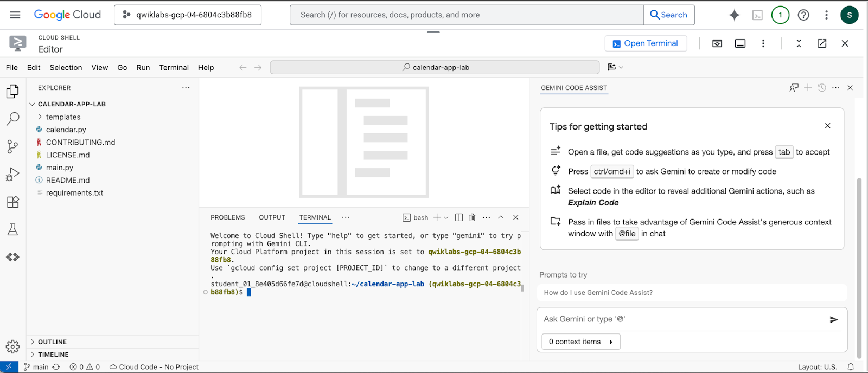Send the Gemini chat prompt
Viewport: 868px width, 373px height.
coord(834,320)
